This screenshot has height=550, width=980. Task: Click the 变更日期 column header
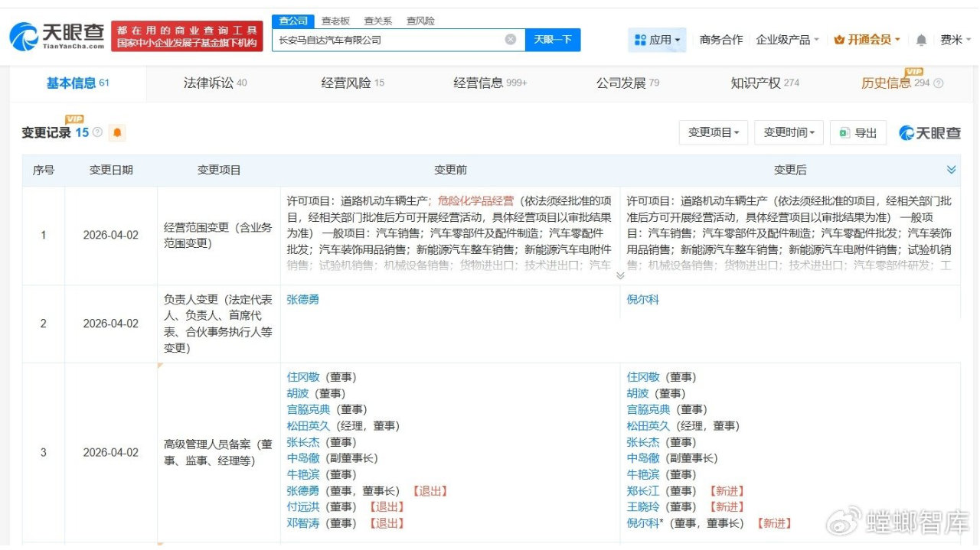[111, 170]
